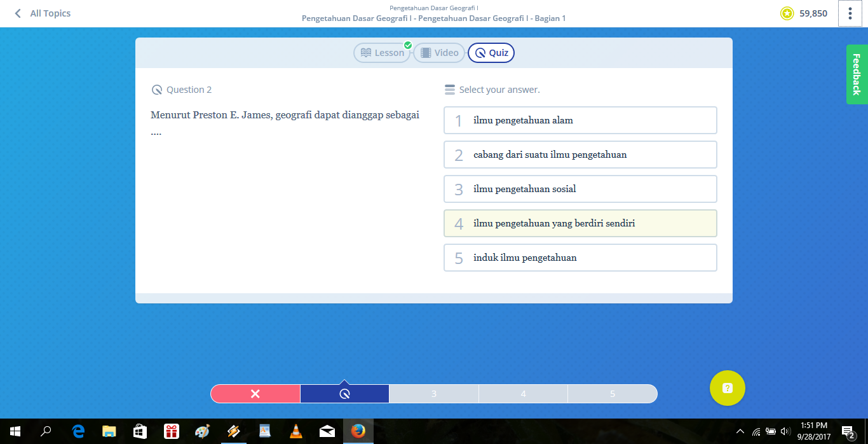Viewport: 868px width, 444px height.
Task: Open the yellow help question-mark button
Action: click(x=727, y=387)
